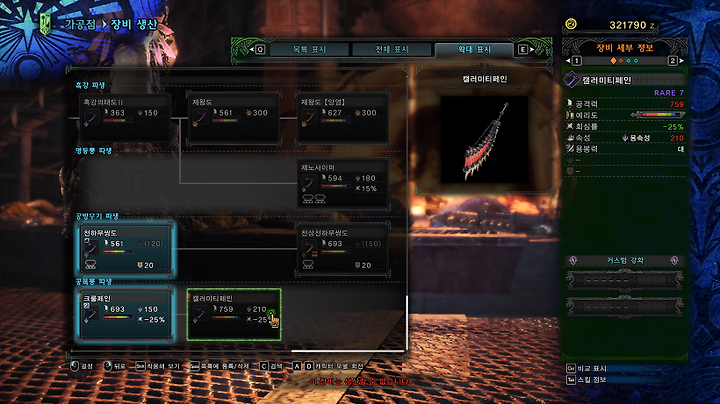
Task: Go to previous detail page with 1 arrow
Action: pyautogui.click(x=574, y=61)
